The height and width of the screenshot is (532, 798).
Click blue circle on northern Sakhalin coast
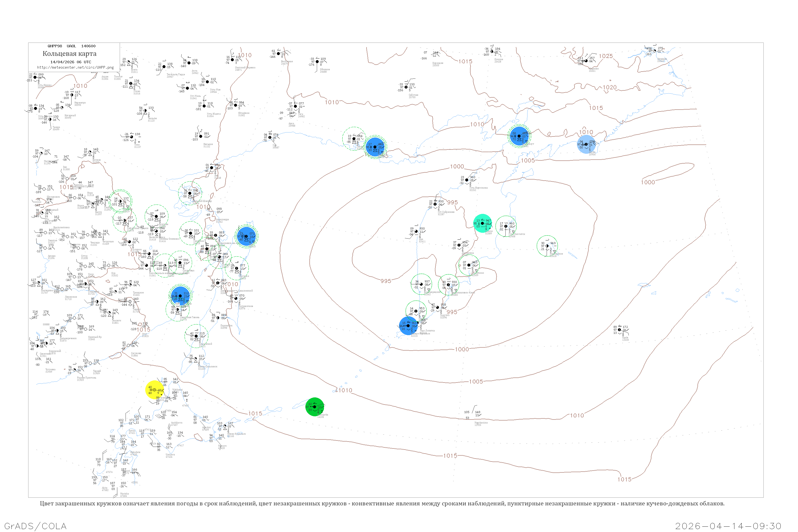(x=246, y=236)
